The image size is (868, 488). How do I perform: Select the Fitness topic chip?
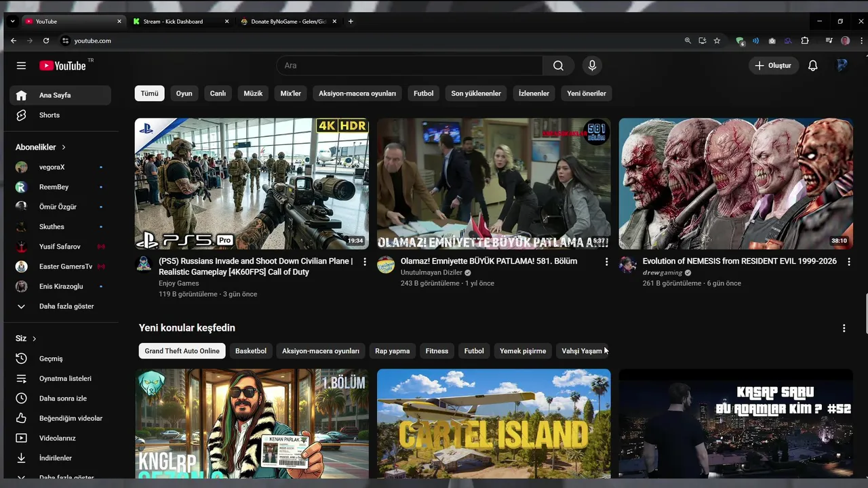[x=437, y=351]
